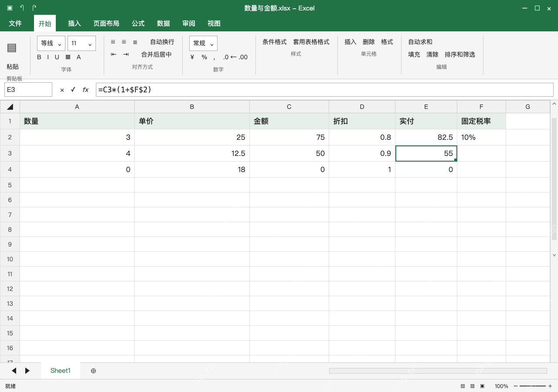
Task: Open the font size 11 dropdown
Action: click(82, 43)
